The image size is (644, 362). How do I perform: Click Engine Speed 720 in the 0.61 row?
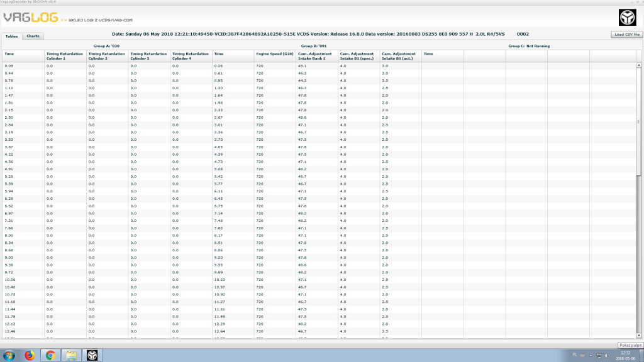click(260, 73)
